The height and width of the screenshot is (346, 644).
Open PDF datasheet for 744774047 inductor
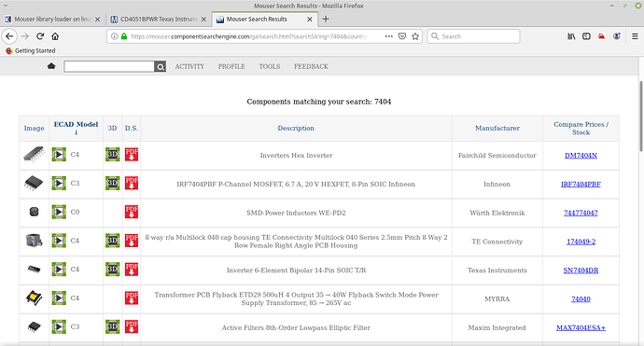pos(132,212)
